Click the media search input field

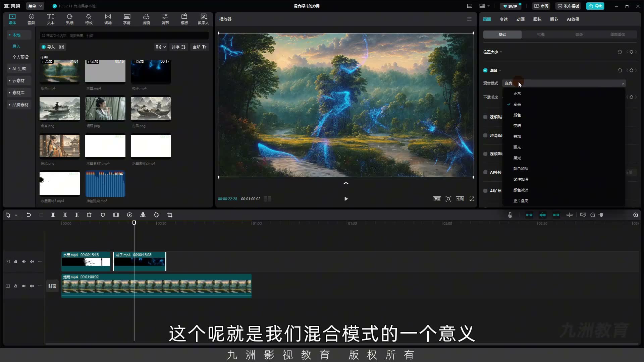tap(124, 36)
